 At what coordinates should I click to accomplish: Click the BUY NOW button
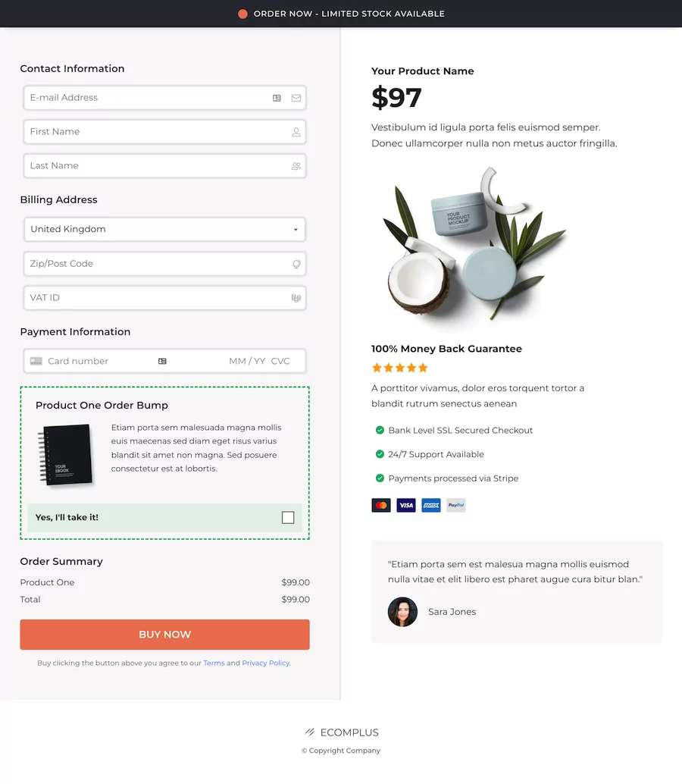pos(165,635)
